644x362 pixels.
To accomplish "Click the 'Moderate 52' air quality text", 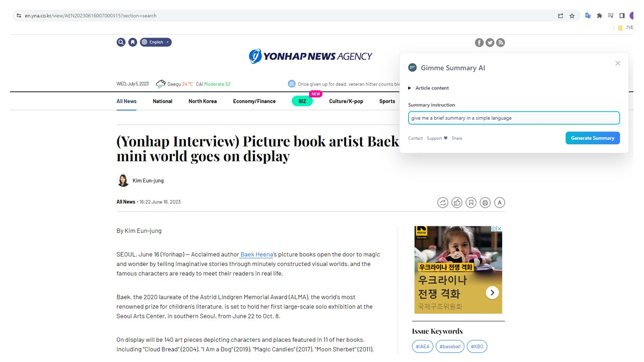I will click(x=217, y=84).
